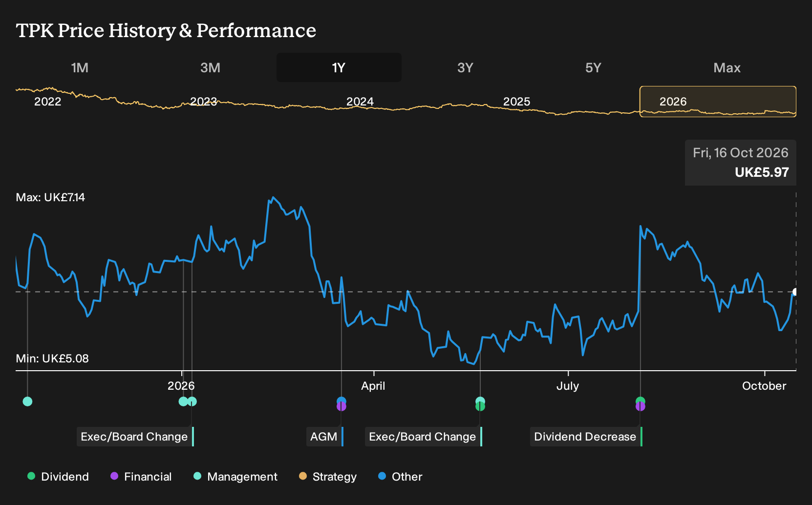Image resolution: width=812 pixels, height=505 pixels.
Task: Open the AGM event label
Action: point(325,437)
